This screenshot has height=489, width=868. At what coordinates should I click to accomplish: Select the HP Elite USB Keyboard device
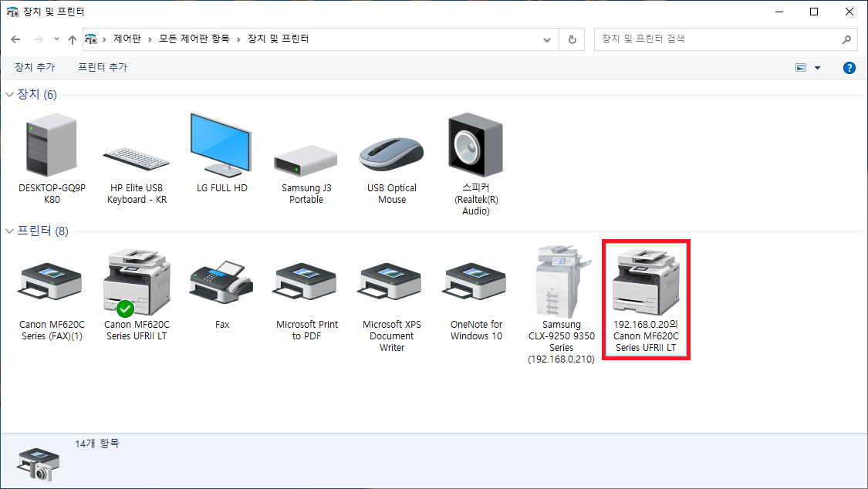(x=137, y=159)
